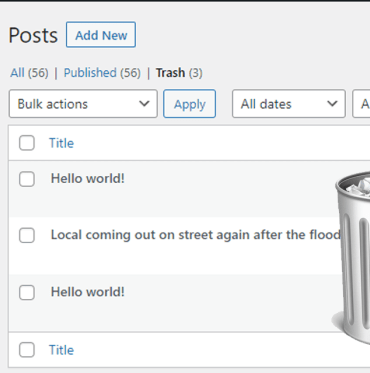Show All (56) posts
This screenshot has width=370, height=373.
click(x=29, y=73)
